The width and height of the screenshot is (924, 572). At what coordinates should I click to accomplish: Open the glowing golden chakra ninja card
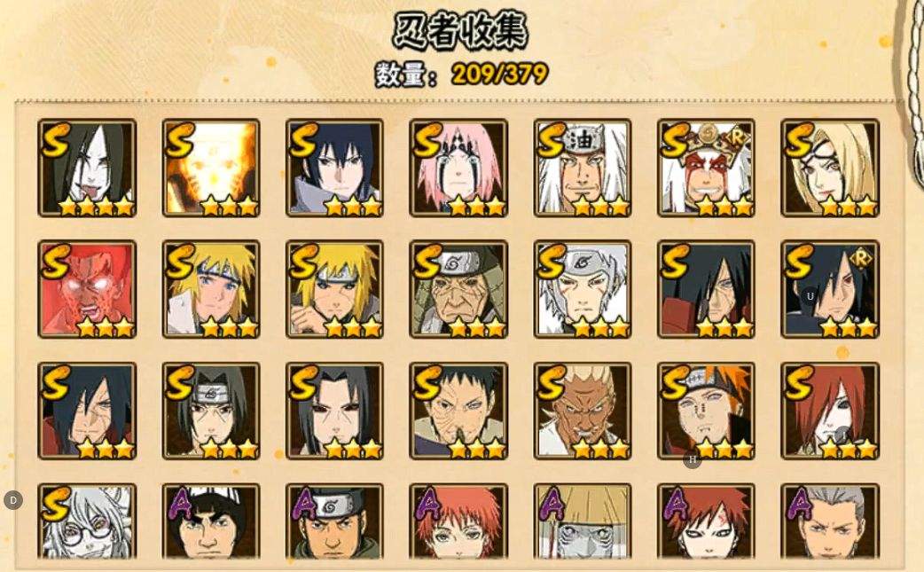[x=211, y=168]
